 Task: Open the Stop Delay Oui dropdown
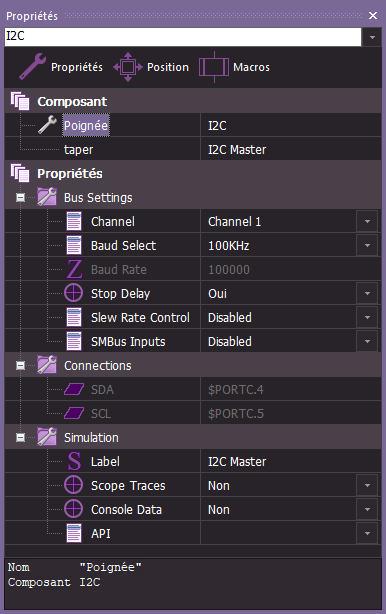point(367,293)
